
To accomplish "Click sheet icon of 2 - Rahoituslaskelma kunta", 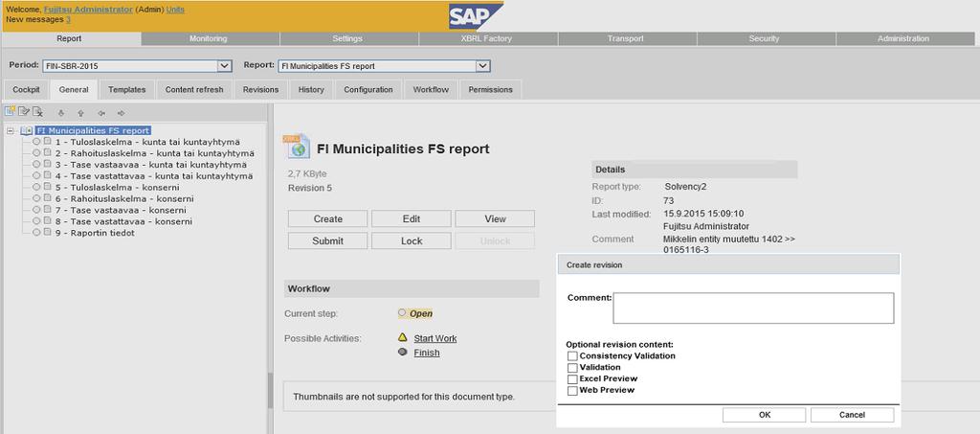I will pos(48,153).
